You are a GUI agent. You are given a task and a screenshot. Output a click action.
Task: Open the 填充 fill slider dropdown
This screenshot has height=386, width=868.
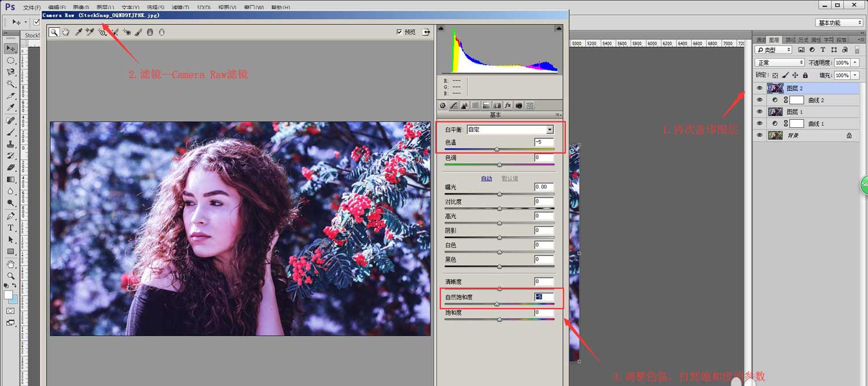tap(855, 75)
